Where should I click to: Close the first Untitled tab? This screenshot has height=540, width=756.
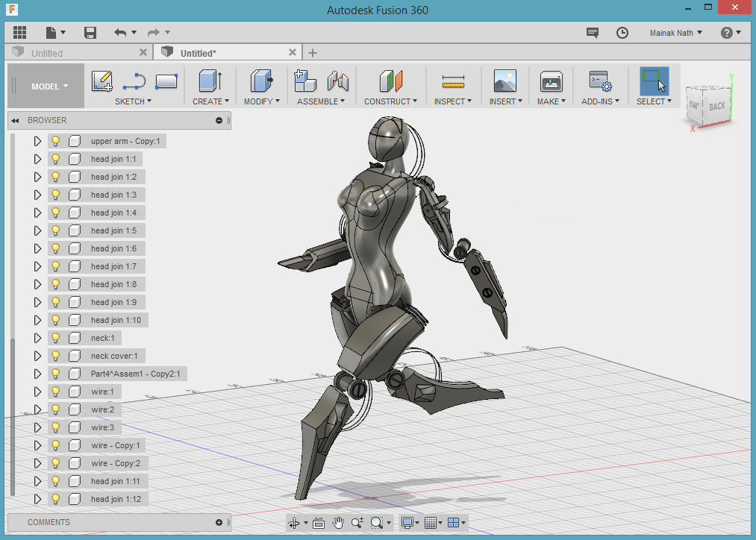pyautogui.click(x=143, y=52)
